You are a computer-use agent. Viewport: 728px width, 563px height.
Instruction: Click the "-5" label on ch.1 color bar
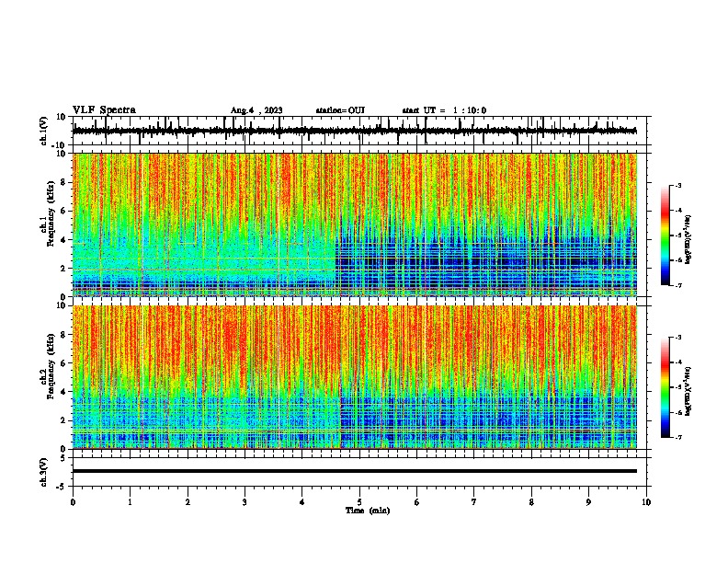tap(678, 236)
